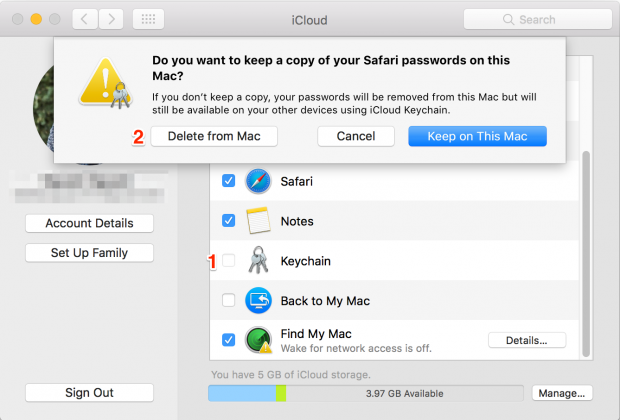Uncheck the Safari checkbox
Screen dimensions: 620x420
coord(228,181)
